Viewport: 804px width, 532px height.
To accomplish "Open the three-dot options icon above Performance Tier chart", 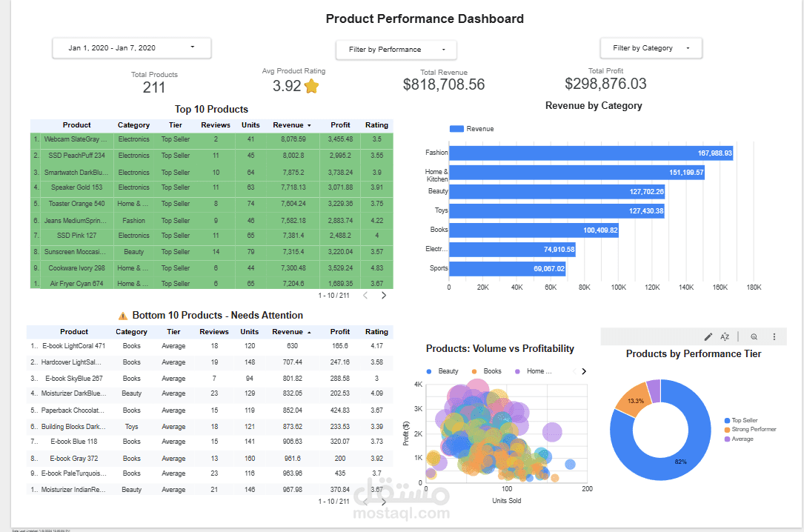I will click(x=773, y=336).
